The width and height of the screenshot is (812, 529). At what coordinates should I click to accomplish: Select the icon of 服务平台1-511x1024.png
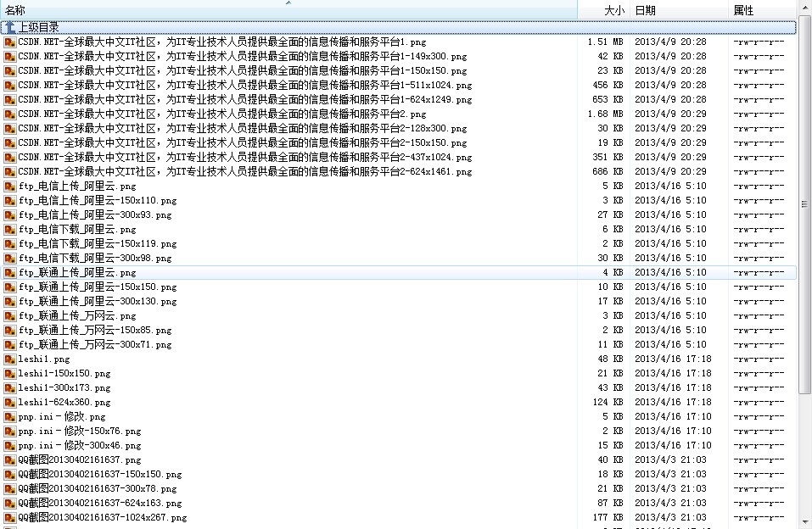(x=10, y=86)
